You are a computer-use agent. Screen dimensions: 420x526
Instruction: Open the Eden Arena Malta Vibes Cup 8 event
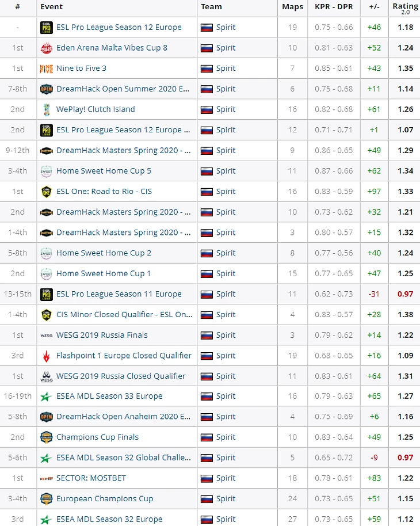(x=112, y=48)
